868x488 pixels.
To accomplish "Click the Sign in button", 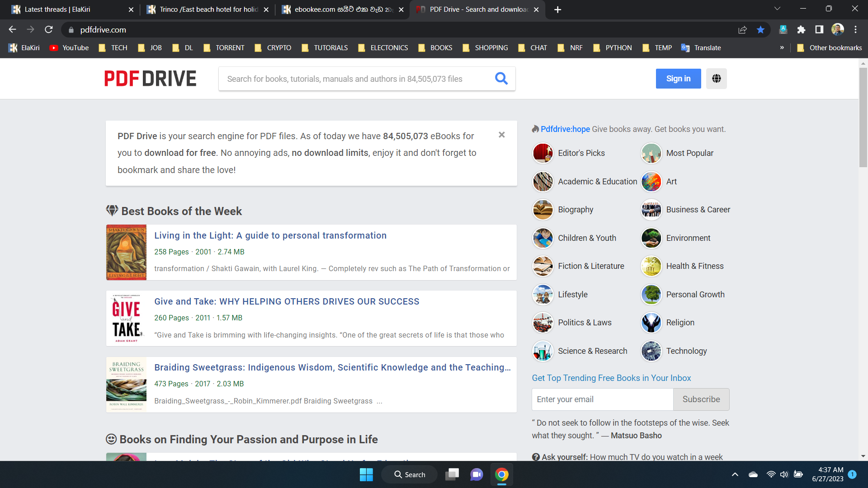I will (678, 79).
